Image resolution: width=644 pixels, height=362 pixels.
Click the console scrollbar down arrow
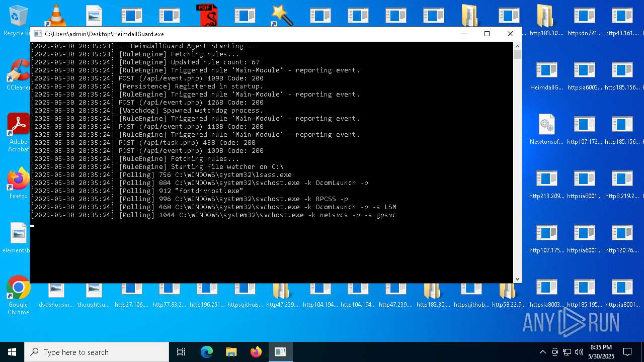tap(517, 279)
